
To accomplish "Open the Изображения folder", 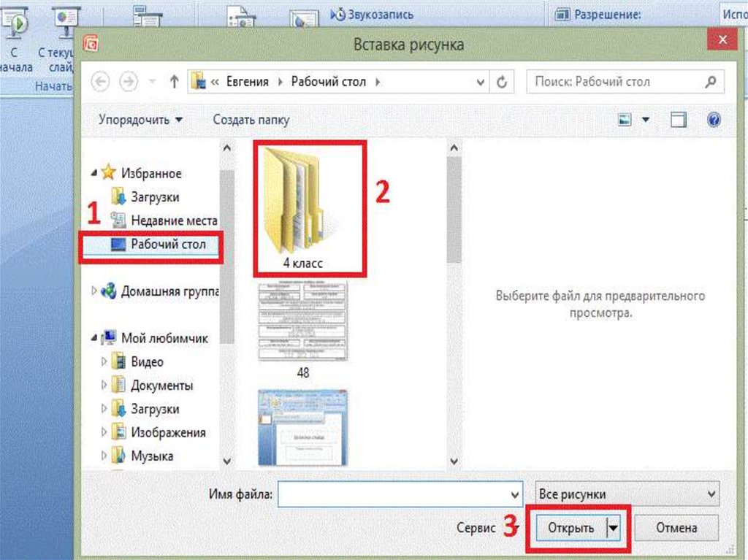I will (169, 432).
